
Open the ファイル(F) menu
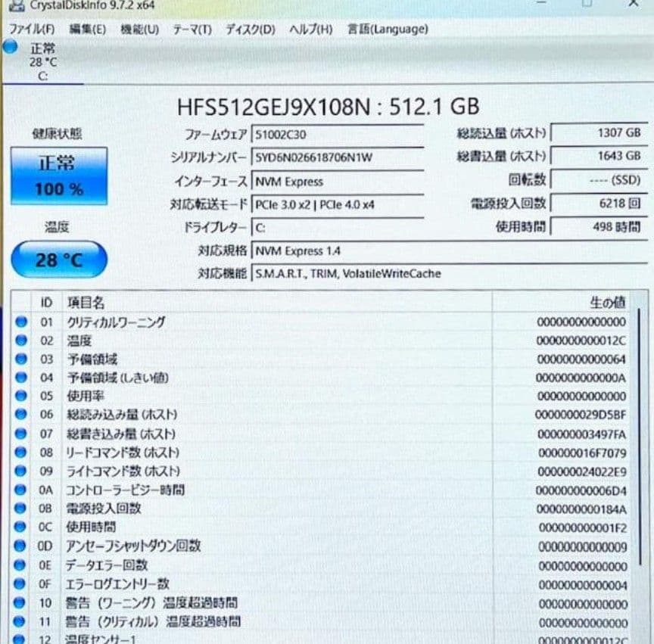32,30
